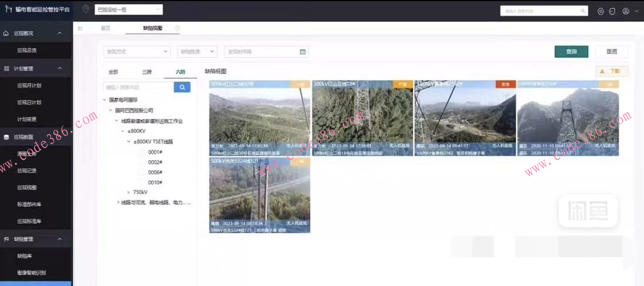Screen dimensions: 644x286
Task: Open the user menu chevron beside avatar
Action: coord(636,11)
